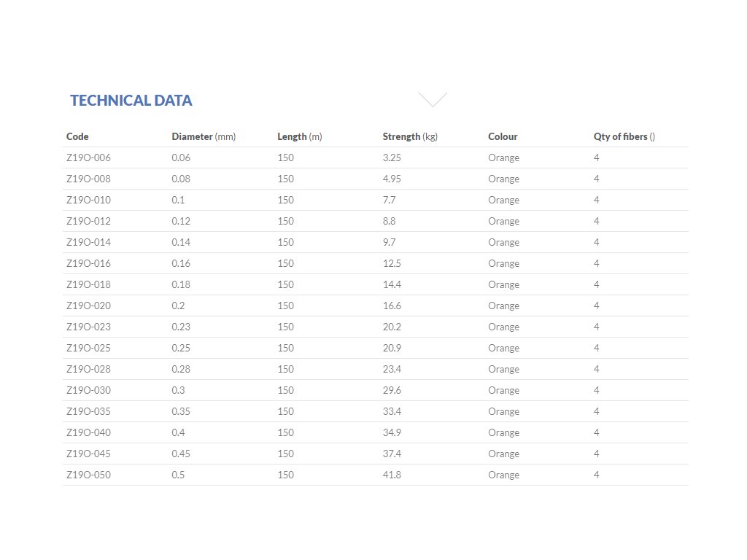Collapse section using the chevron arrow

tap(433, 100)
